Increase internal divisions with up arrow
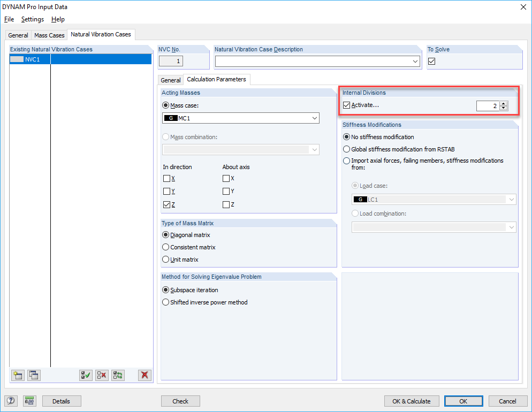Screen dimensions: 532x412 (504, 104)
